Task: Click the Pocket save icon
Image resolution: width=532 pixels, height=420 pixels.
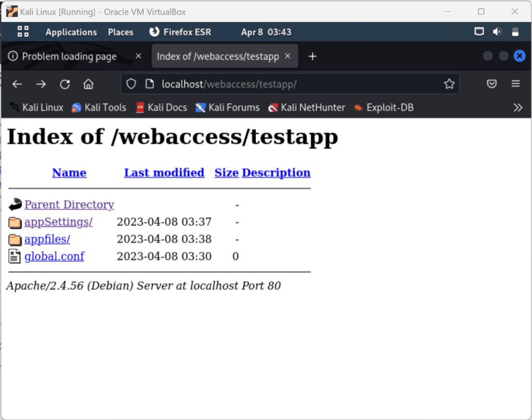Action: [491, 84]
